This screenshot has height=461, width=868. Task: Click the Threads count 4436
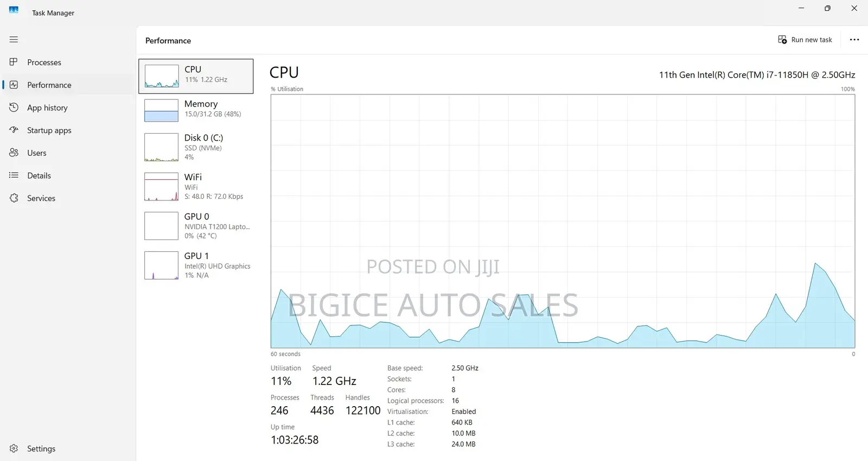point(322,411)
